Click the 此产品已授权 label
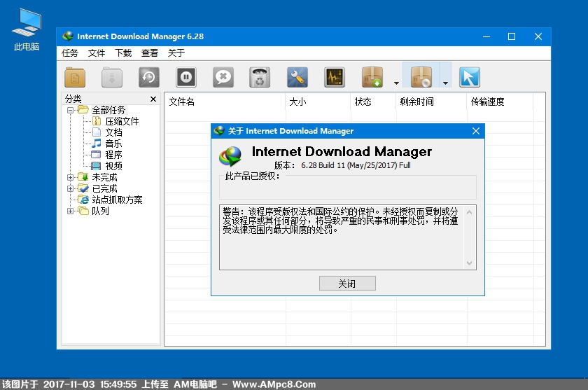 pyautogui.click(x=253, y=176)
